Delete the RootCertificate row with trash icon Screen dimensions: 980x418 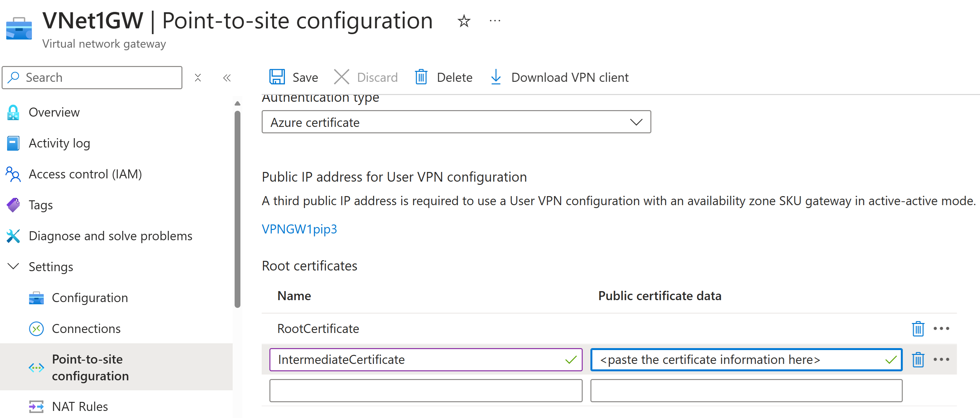coord(917,329)
